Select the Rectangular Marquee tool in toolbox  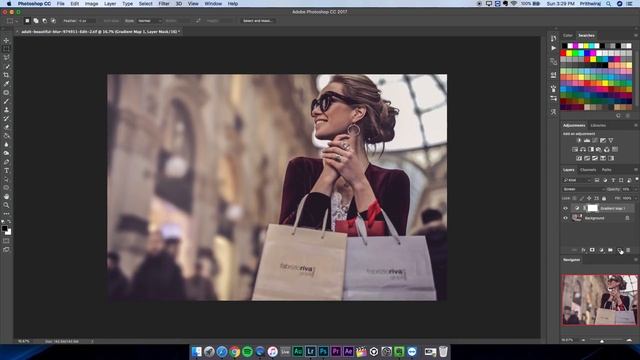(x=6, y=49)
